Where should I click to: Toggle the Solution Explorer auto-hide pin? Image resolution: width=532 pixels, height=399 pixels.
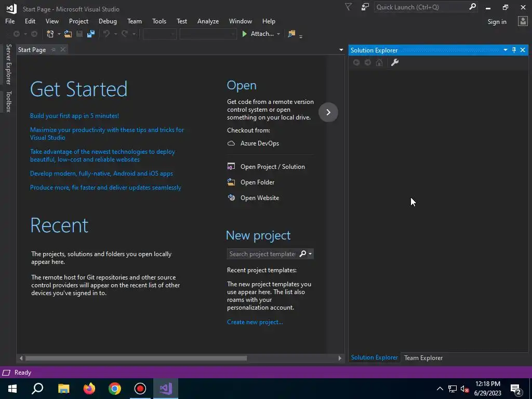click(514, 50)
